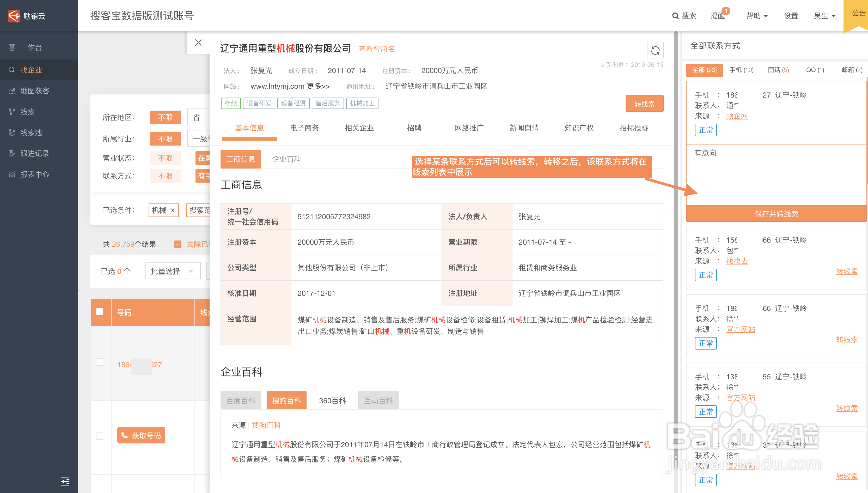Select the 工商信息 sub-tab
Screen dimensions: 868x493
coord(241,159)
